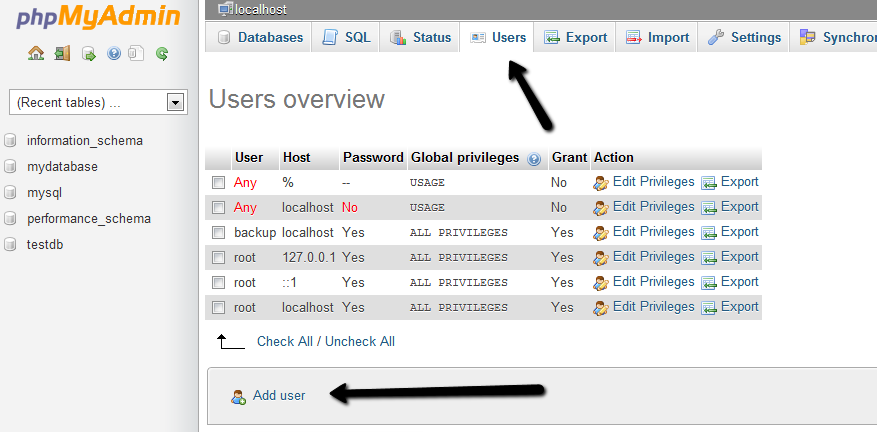Image resolution: width=877 pixels, height=432 pixels.
Task: Open phpMyAdmin documentation help icon
Action: (113, 53)
